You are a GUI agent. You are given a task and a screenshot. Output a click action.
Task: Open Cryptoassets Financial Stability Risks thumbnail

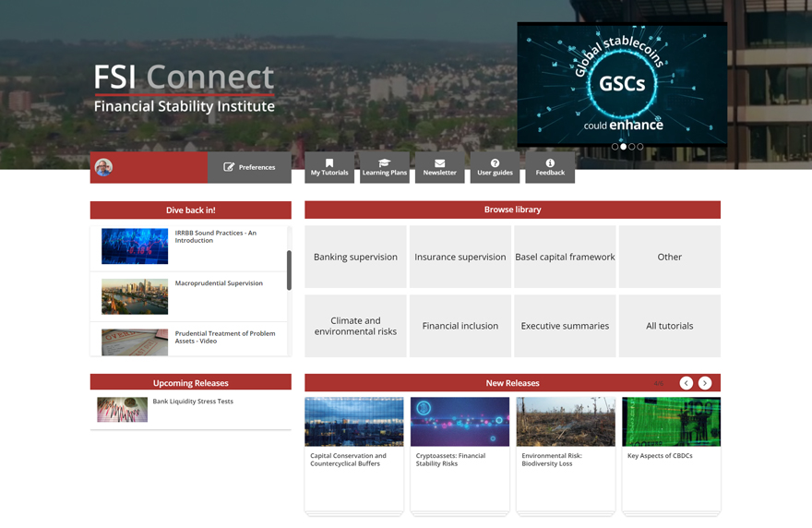[460, 422]
